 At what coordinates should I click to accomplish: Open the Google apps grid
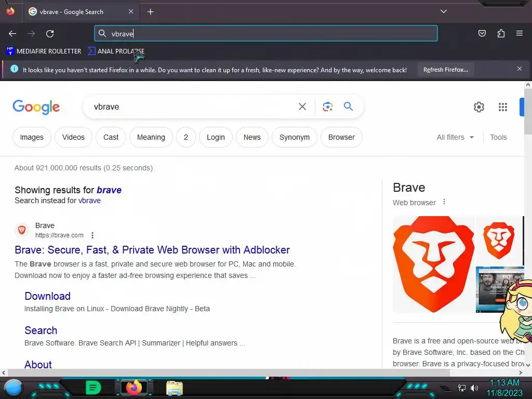pos(503,107)
